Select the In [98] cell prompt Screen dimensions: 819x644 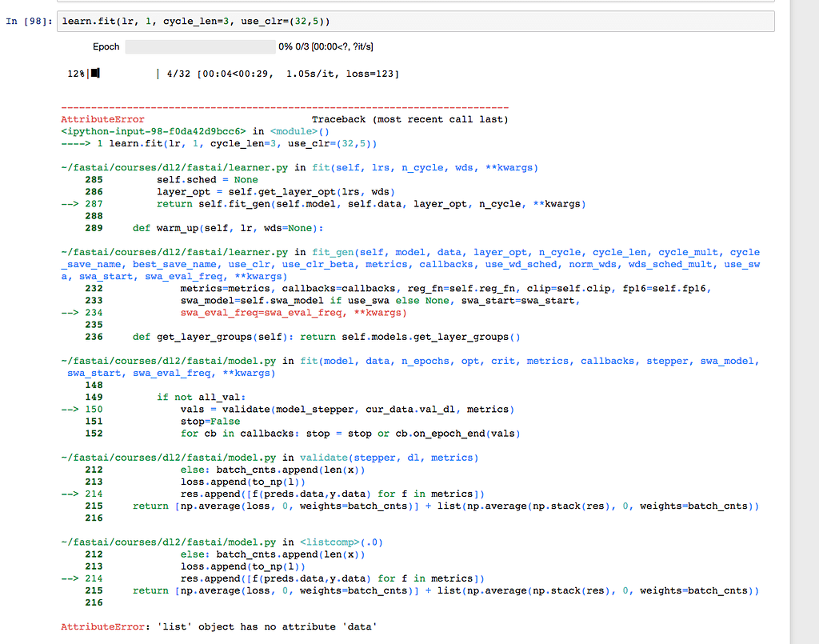[30, 21]
